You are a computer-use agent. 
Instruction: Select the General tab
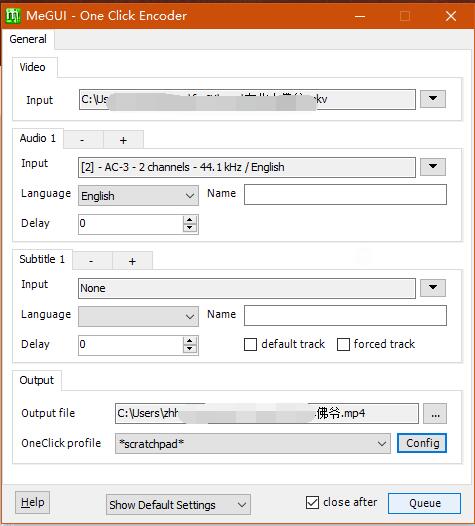(28, 39)
